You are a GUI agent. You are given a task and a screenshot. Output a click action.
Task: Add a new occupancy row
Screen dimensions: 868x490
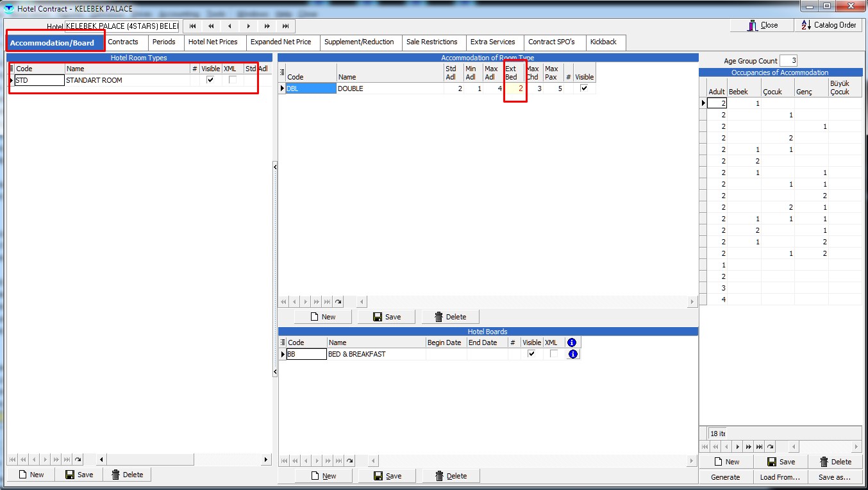click(726, 462)
